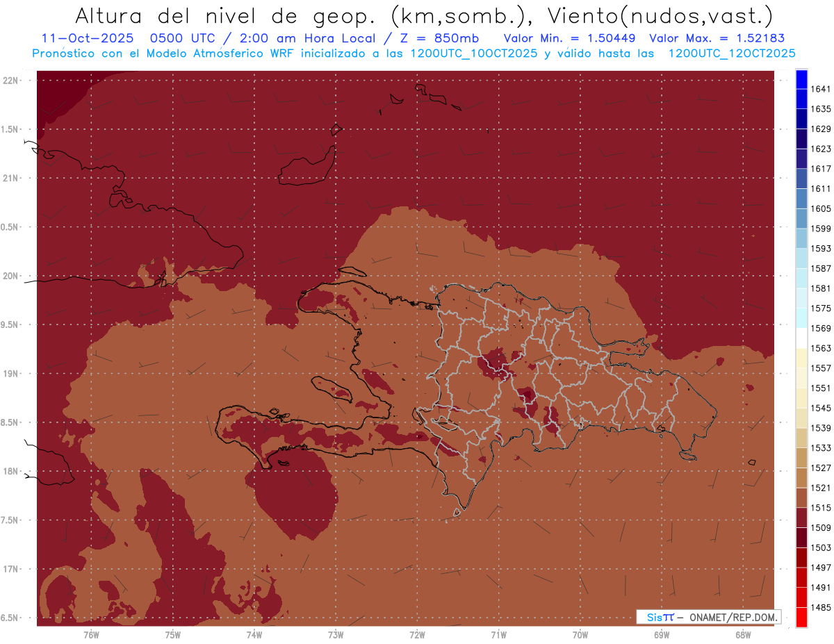The image size is (834, 644).
Task: Click the colorbar segment between 1515 and 1521
Action: click(801, 498)
